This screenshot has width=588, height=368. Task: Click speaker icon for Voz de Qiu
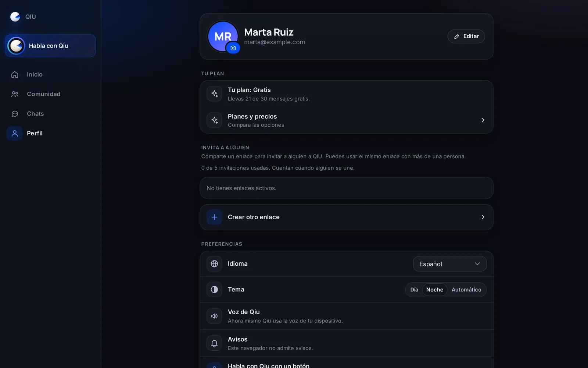tap(214, 316)
